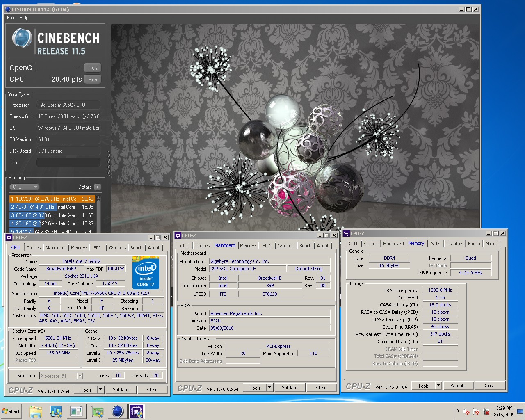Open Graphics tab in CPU-Z Memory window
525x420 pixels.
click(454, 244)
